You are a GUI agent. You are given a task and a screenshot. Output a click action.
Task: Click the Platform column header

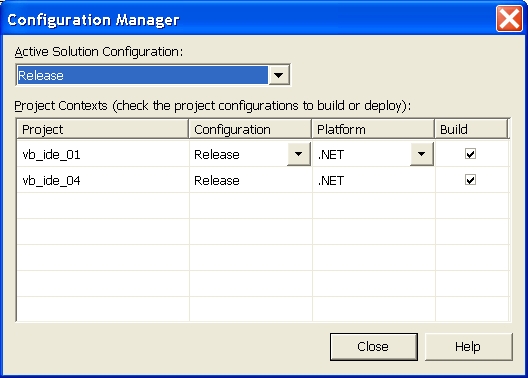373,129
